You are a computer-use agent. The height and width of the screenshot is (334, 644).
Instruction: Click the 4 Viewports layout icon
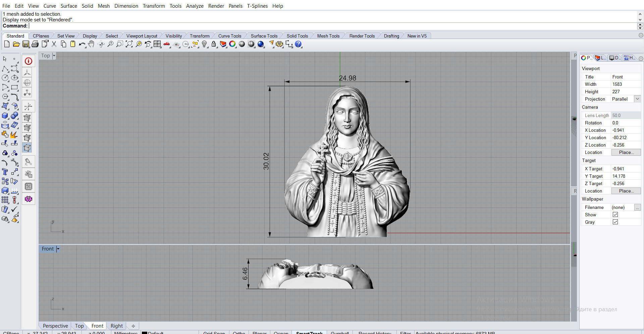[x=157, y=44]
